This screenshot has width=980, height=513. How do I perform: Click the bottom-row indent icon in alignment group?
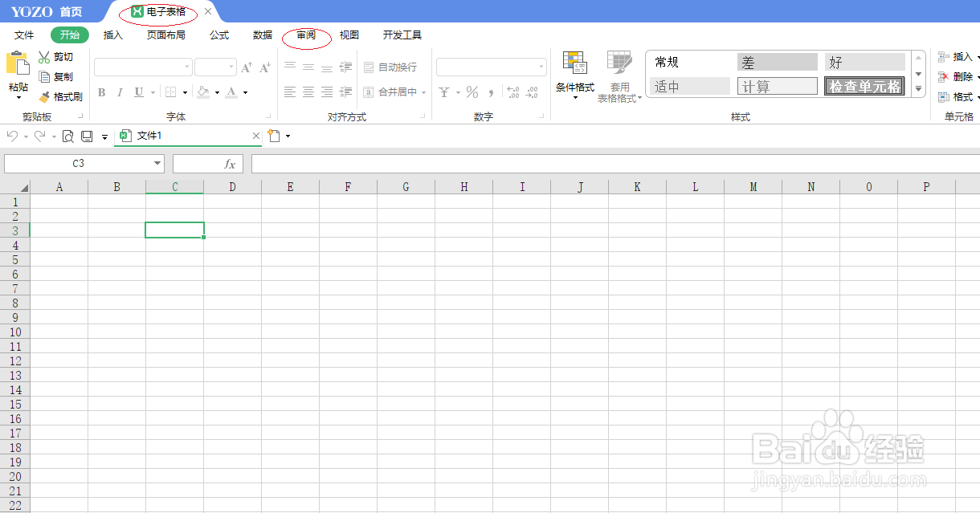click(346, 92)
